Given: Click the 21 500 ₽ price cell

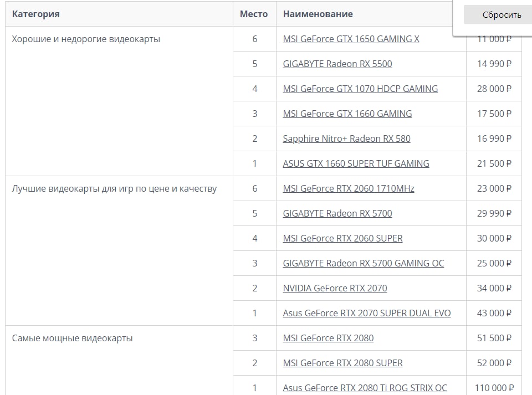Looking at the screenshot, I should [494, 163].
